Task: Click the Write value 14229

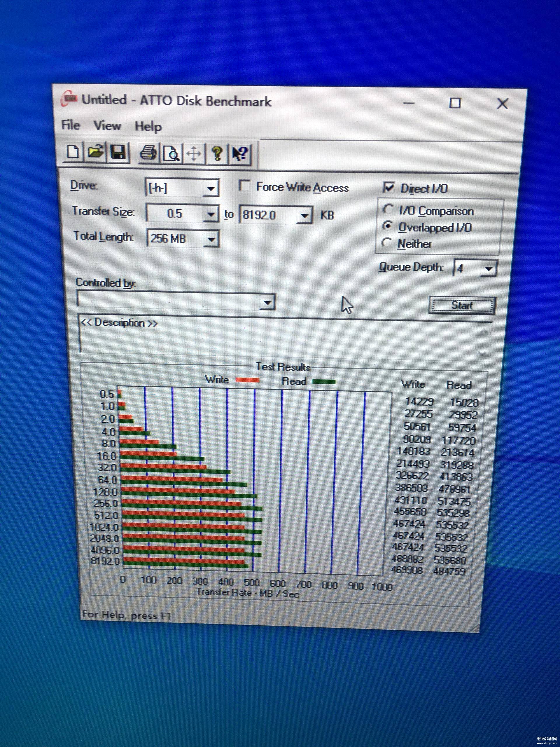Action: [x=420, y=401]
